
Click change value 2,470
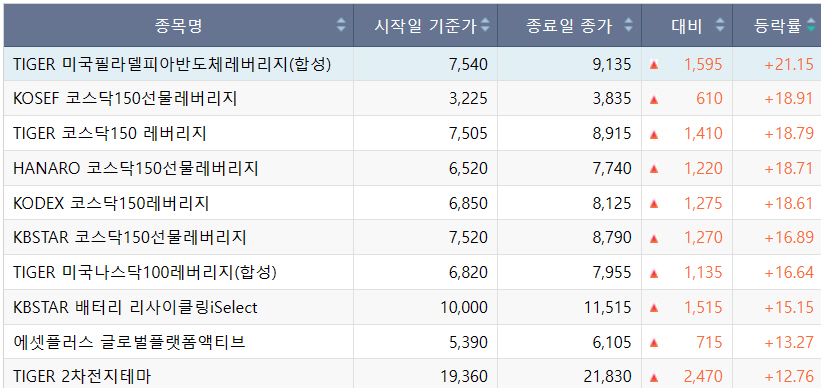pyautogui.click(x=703, y=376)
